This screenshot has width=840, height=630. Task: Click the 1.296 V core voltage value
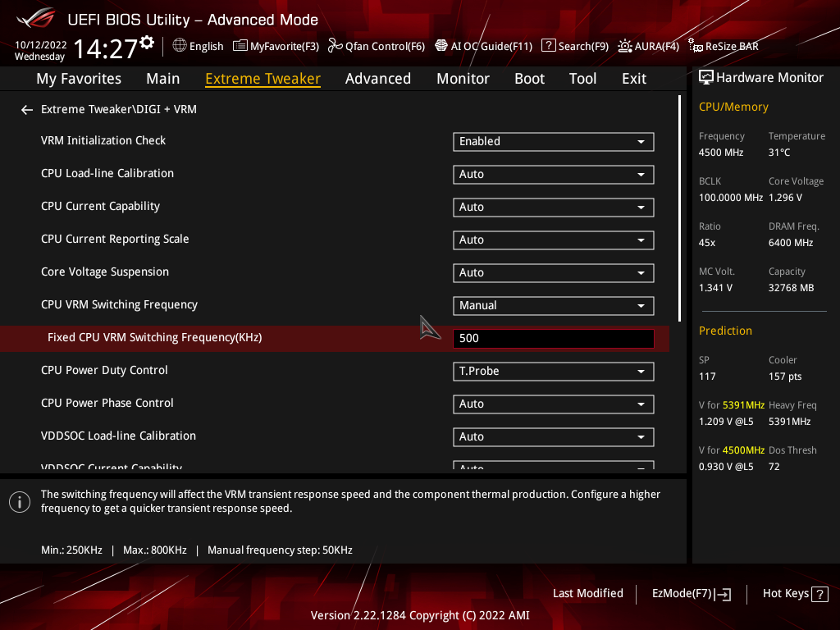[x=785, y=198]
